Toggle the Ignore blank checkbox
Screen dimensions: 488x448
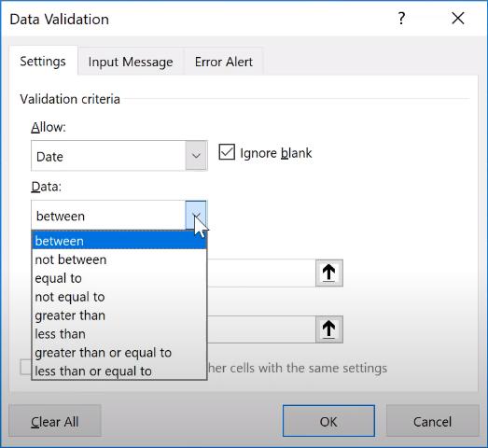pos(227,152)
